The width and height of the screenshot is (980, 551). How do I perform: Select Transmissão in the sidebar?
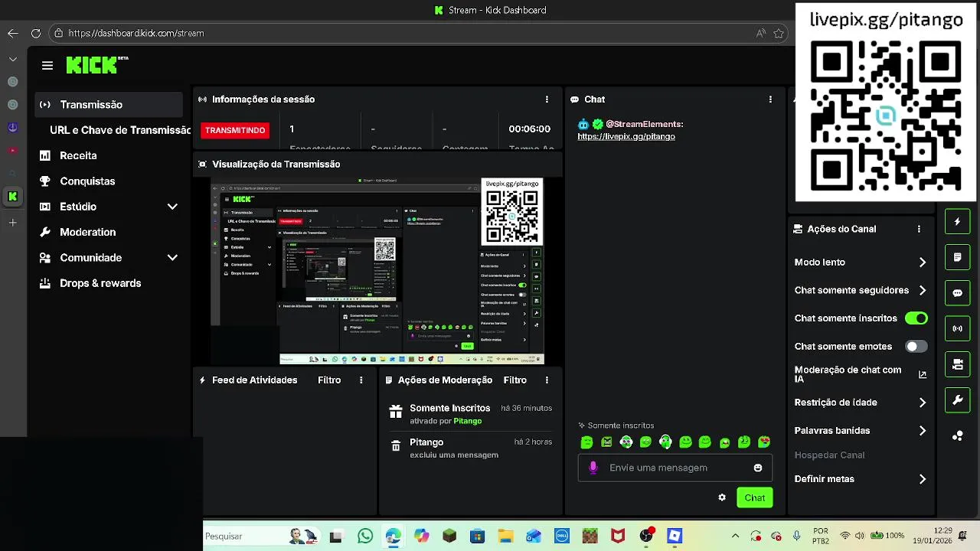(x=109, y=105)
